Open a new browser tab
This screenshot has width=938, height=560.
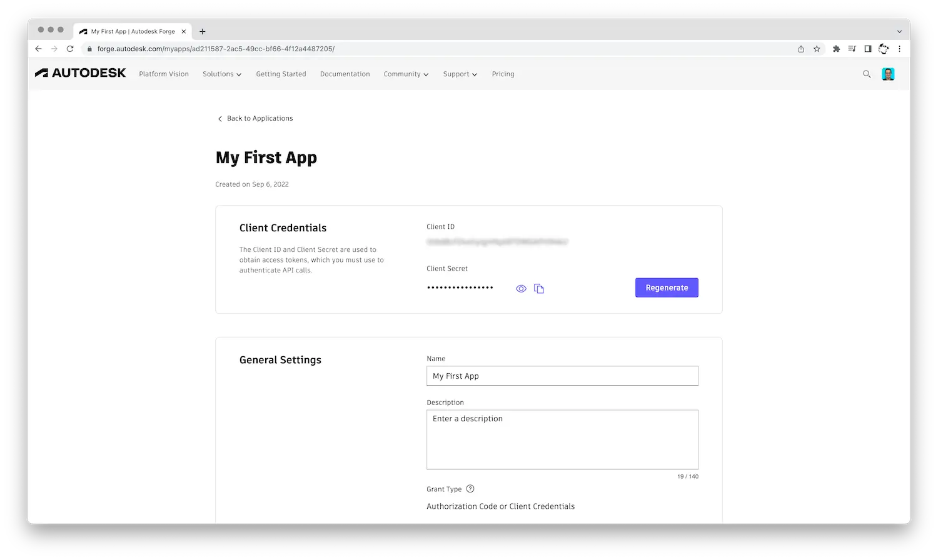pos(203,31)
